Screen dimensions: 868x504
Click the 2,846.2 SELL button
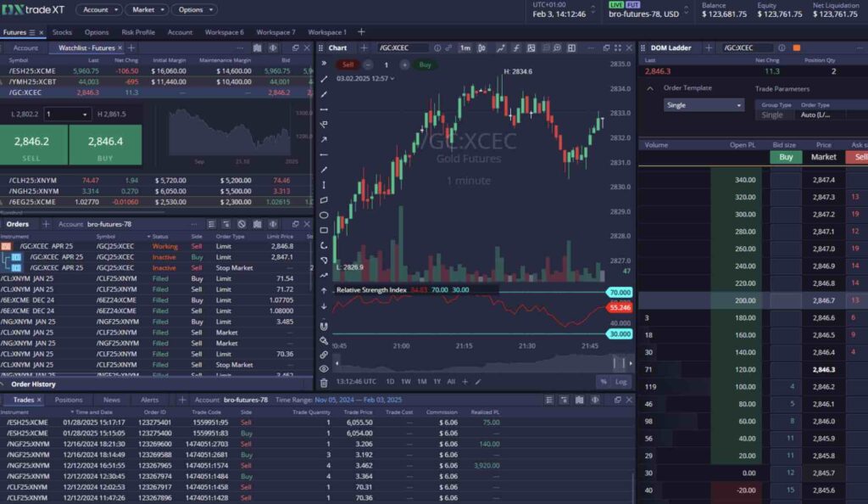tap(33, 145)
